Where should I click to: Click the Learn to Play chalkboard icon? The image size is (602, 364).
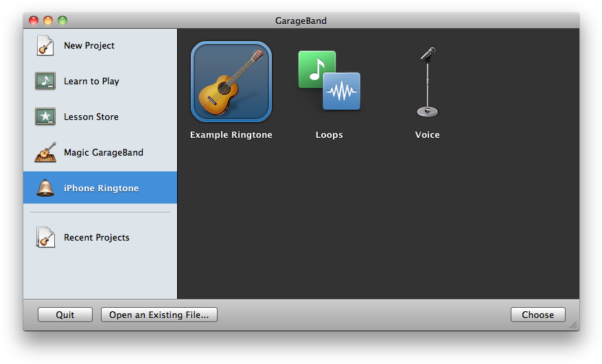pos(45,81)
